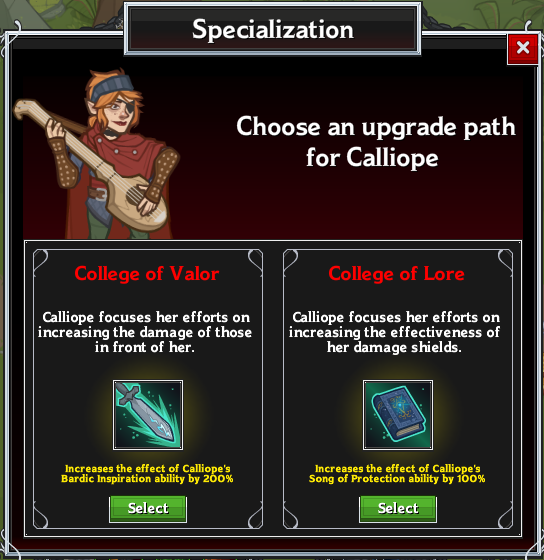Click the "Choose an upgrade path for Calliope" text
Image resolution: width=544 pixels, height=560 pixels.
pyautogui.click(x=375, y=142)
